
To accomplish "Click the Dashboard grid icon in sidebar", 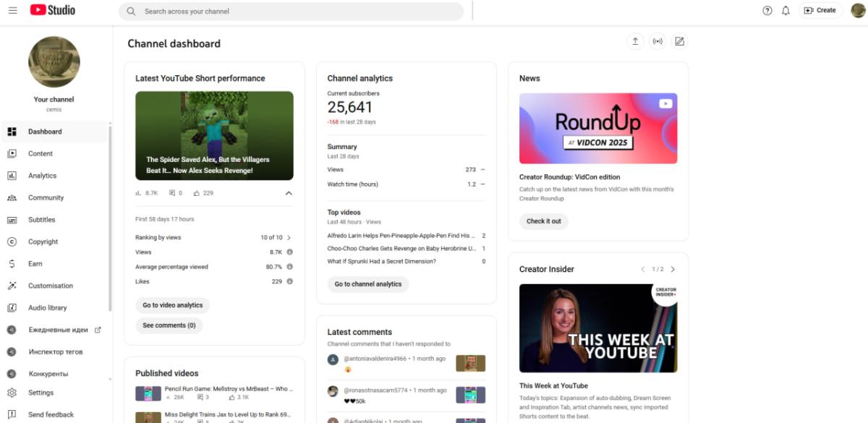I will point(12,132).
